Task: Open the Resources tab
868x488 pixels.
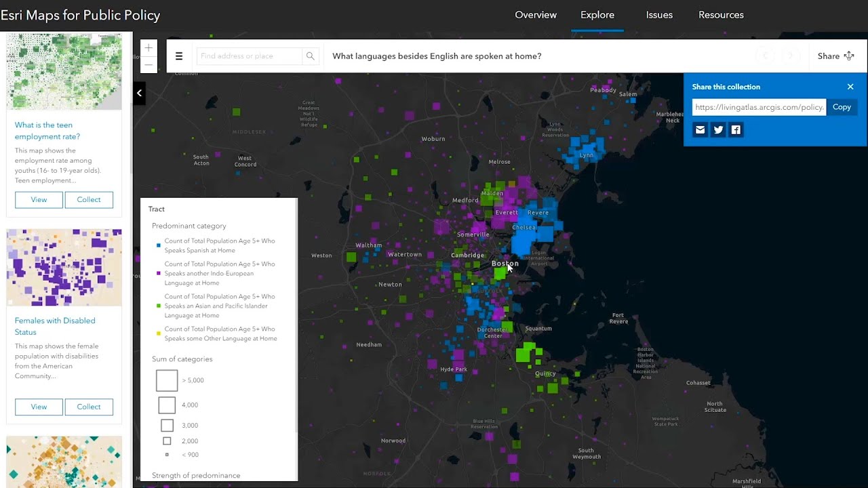Action: [721, 15]
